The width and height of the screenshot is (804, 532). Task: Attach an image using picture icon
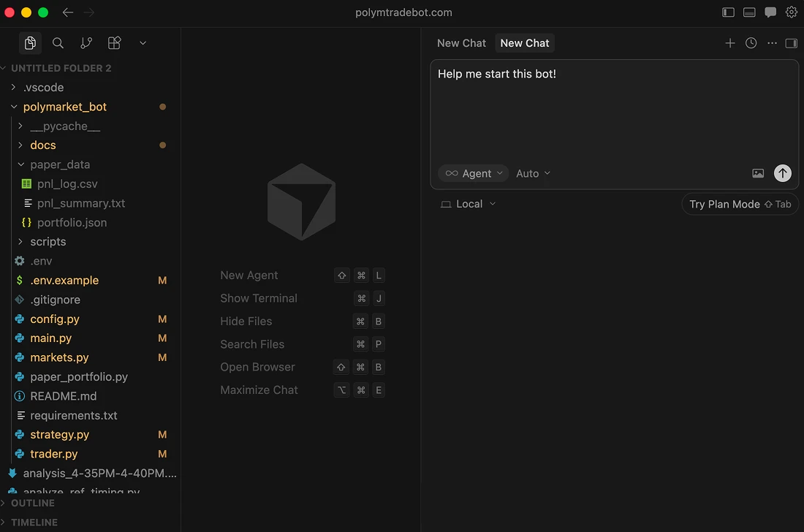758,173
